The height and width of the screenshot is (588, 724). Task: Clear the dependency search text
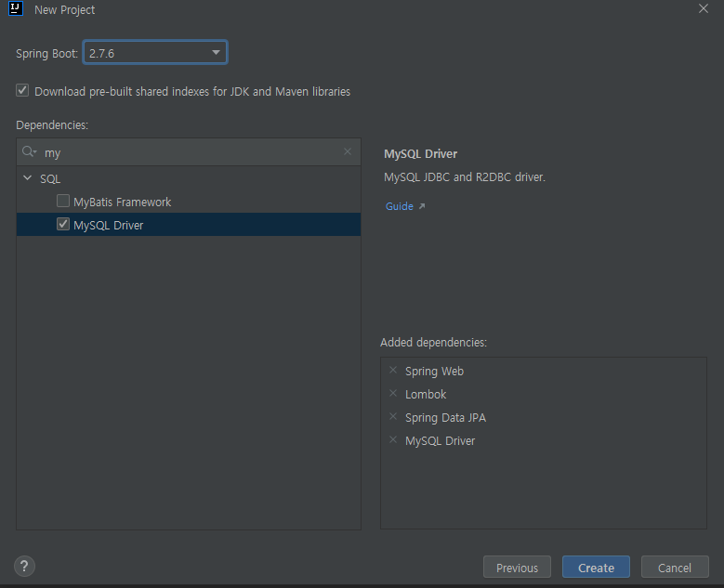click(x=348, y=151)
